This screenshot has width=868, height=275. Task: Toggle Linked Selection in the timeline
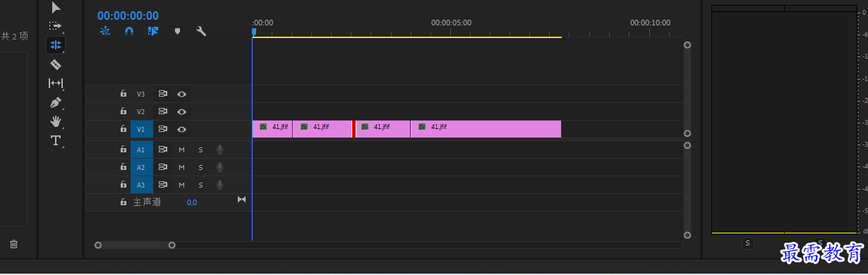click(x=153, y=31)
